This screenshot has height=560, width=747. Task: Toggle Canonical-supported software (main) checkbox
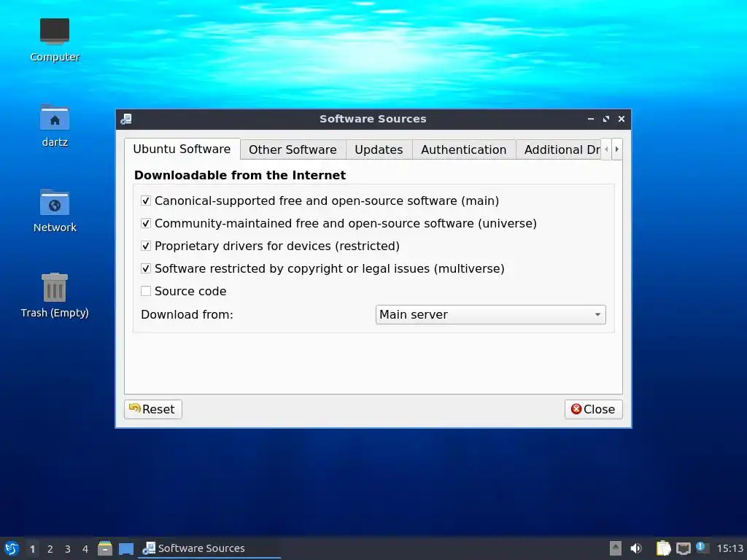[x=146, y=201]
